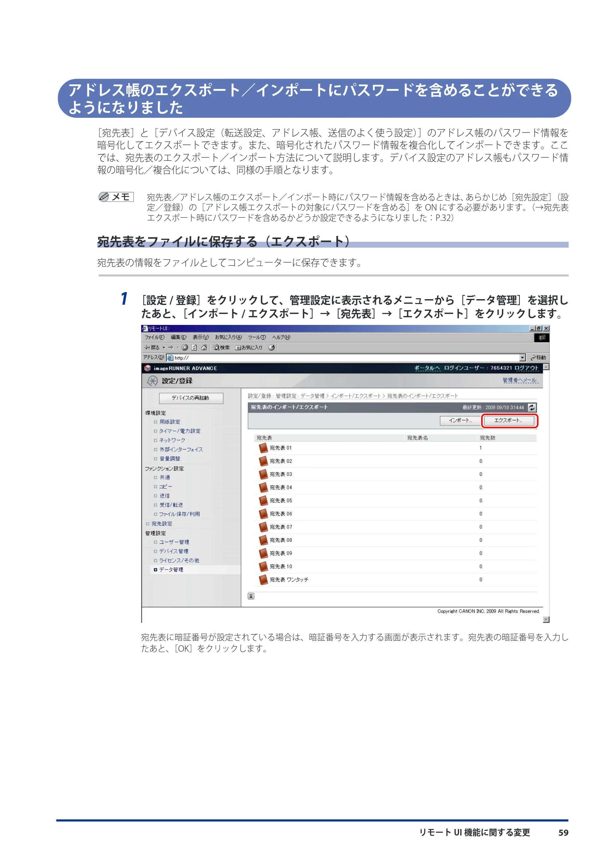Viewport: 614px width, 868px height.
Task: Open the ヘルプ(H) menu
Action: tap(281, 337)
